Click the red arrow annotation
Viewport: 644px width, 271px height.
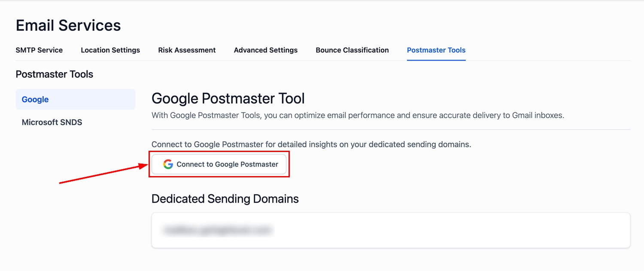[x=103, y=175]
